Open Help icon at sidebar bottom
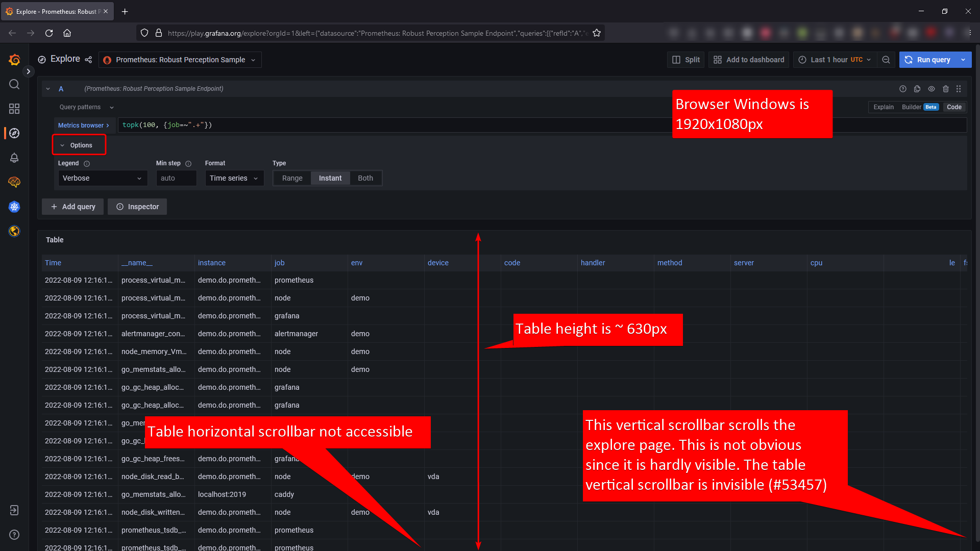This screenshot has height=551, width=980. point(14,535)
